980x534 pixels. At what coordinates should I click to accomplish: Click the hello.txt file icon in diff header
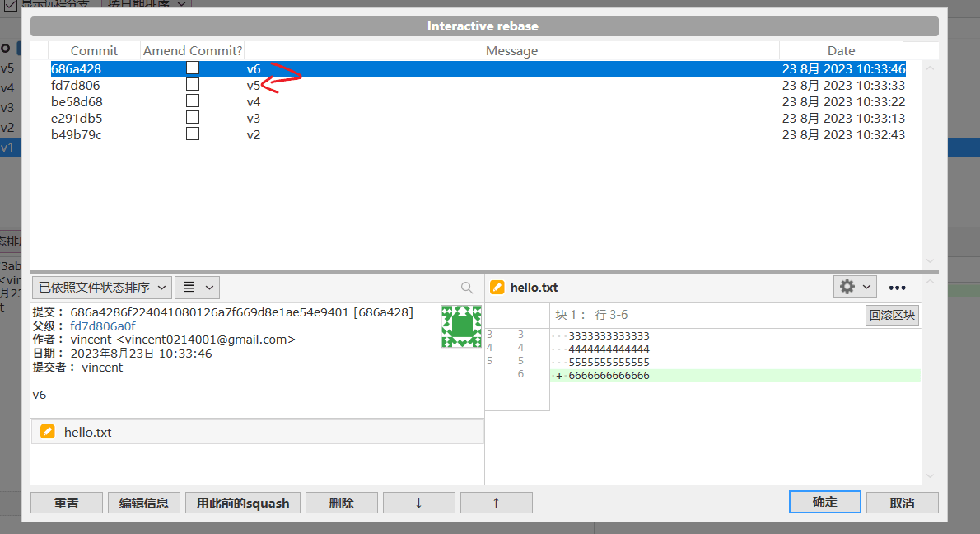point(497,288)
